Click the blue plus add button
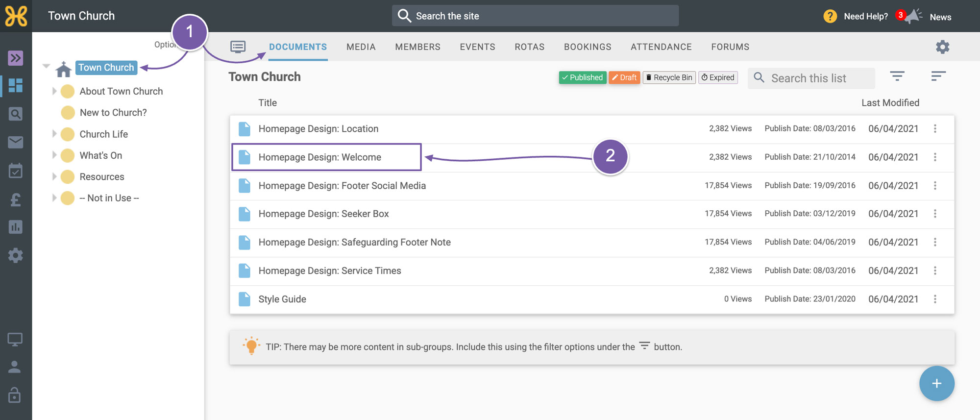 click(x=936, y=383)
